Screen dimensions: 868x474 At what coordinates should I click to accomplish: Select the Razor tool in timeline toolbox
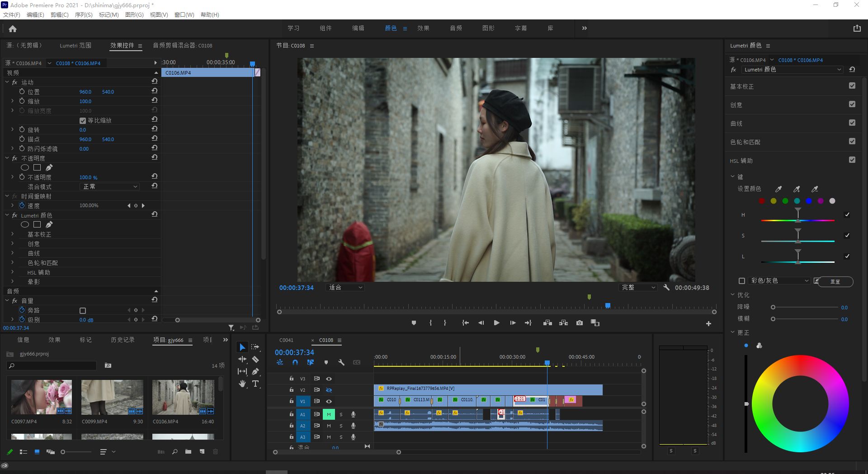point(255,360)
